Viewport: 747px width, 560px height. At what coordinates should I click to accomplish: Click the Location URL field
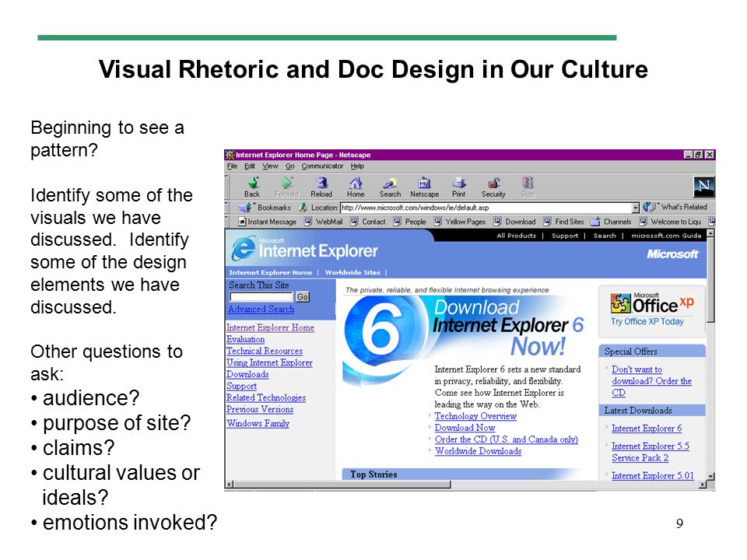(486, 208)
